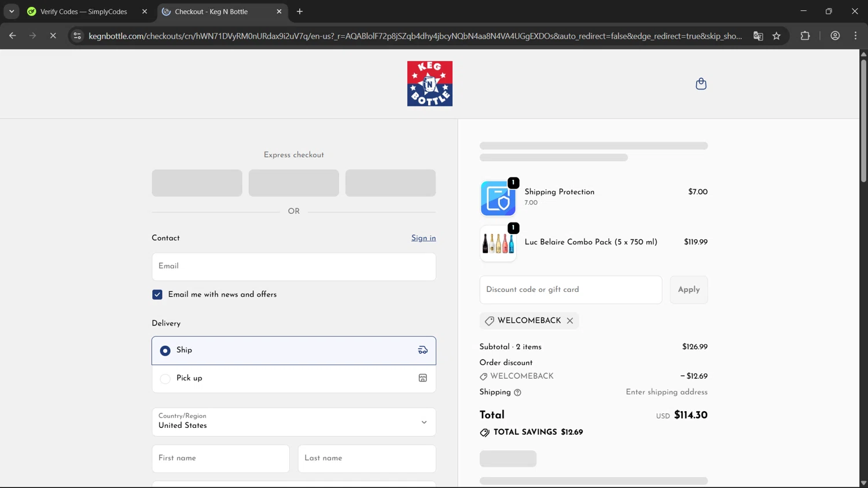Bookmark this page with the star

[777, 36]
